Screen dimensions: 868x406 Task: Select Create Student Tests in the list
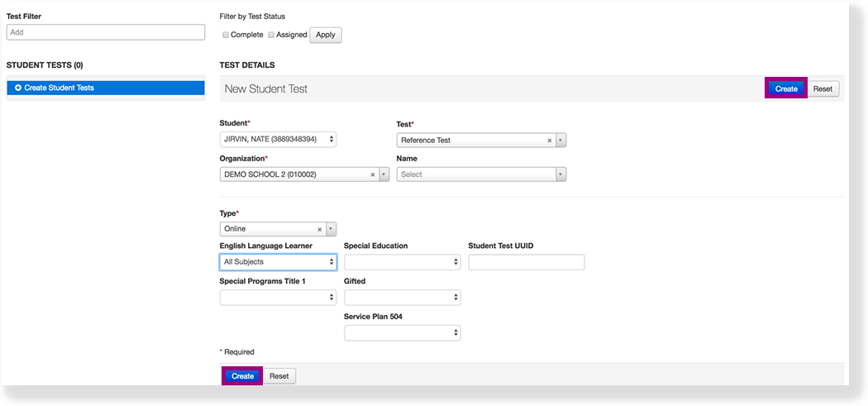pos(105,88)
